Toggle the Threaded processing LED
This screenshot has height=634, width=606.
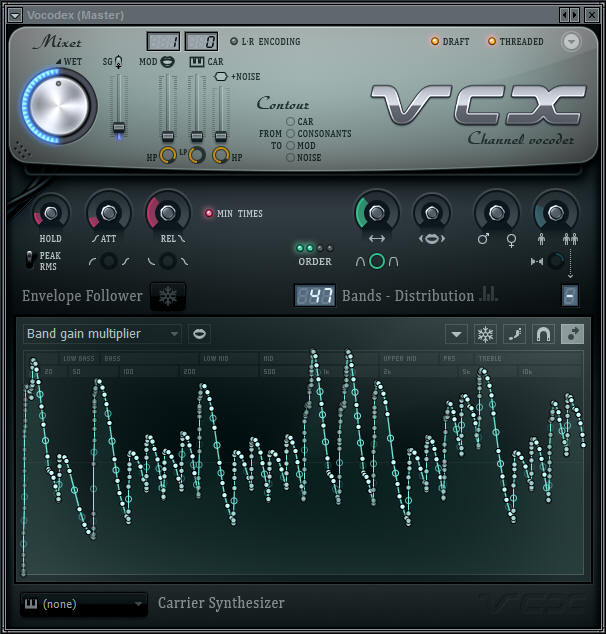(x=492, y=42)
